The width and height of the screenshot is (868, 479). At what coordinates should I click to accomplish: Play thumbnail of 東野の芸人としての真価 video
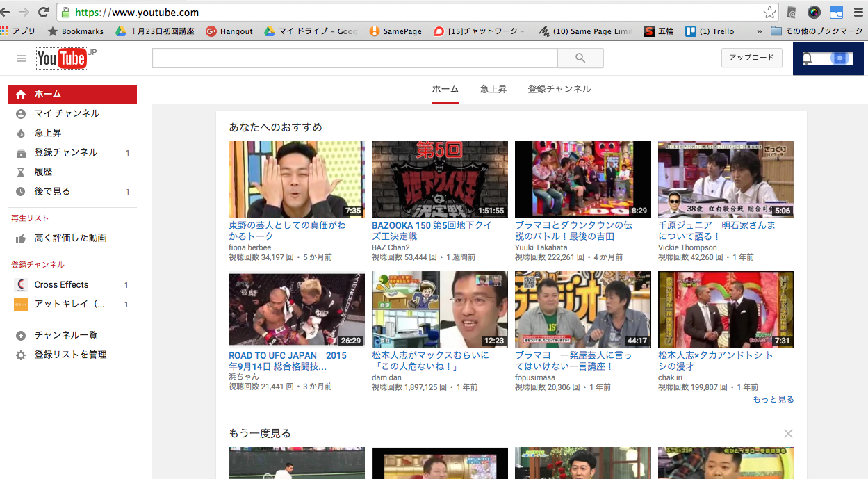[x=297, y=179]
